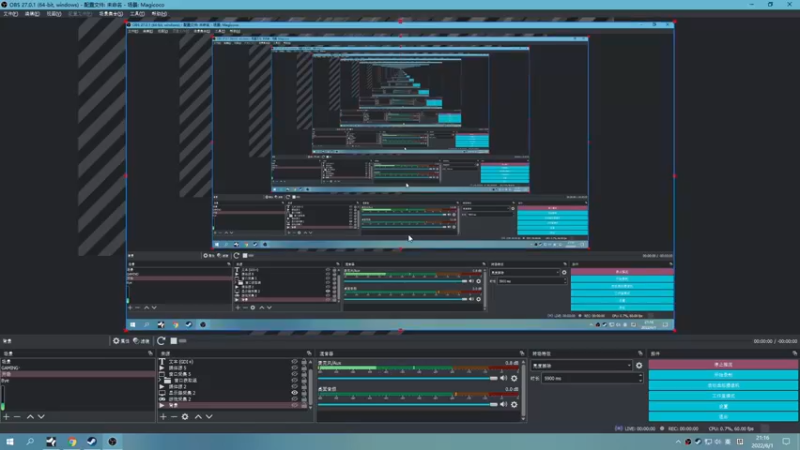
Task: Open desktop audio settings gear
Action: pos(514,404)
